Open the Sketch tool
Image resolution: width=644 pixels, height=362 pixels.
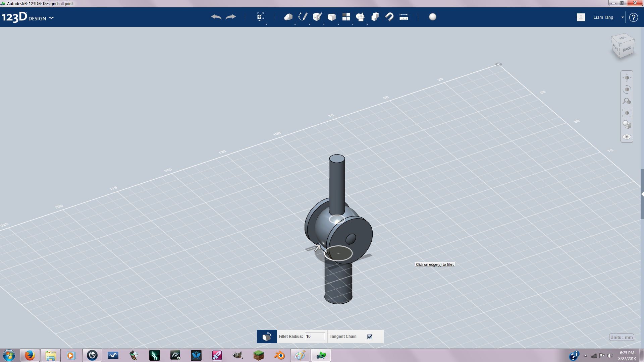(x=303, y=17)
